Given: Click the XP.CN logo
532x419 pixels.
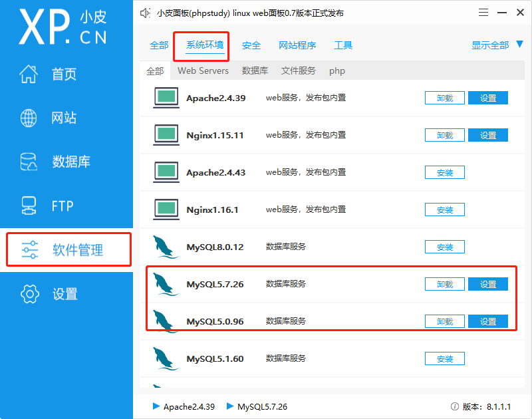Looking at the screenshot, I should tap(63, 27).
